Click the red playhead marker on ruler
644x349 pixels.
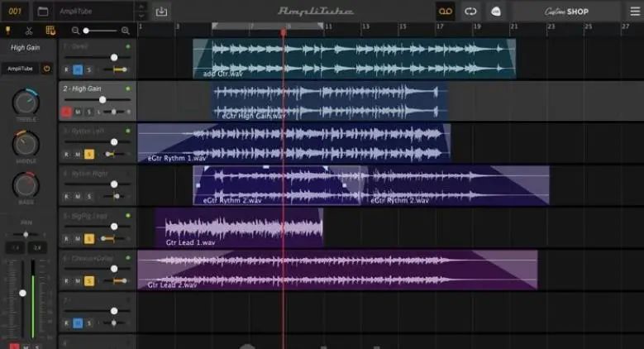pyautogui.click(x=284, y=31)
